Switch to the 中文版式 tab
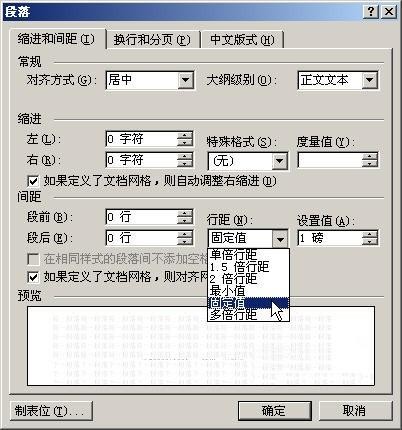402x430 pixels. (x=242, y=40)
